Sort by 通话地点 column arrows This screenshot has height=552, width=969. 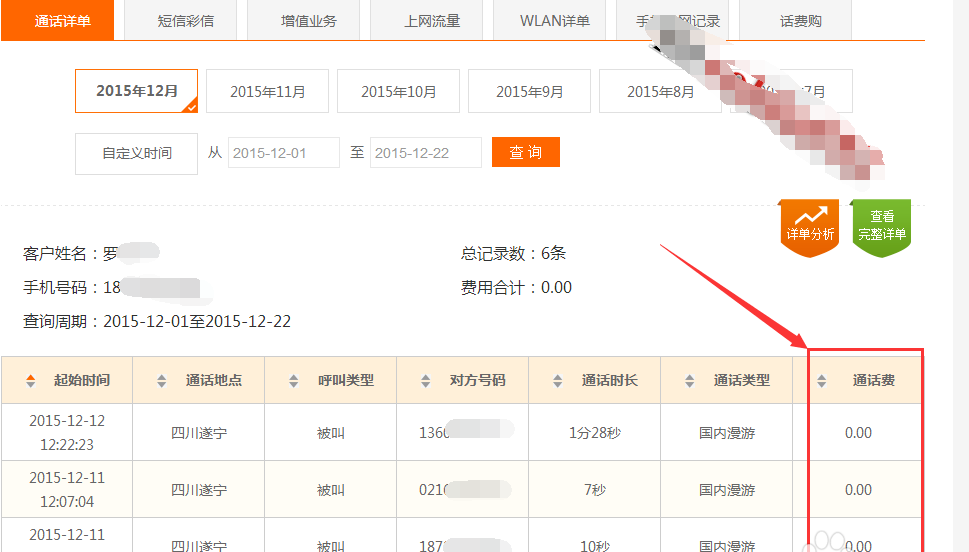162,381
